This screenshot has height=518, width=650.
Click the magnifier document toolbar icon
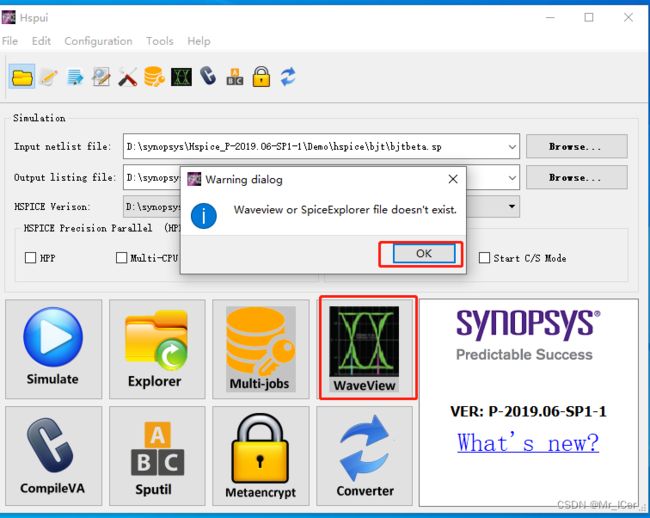(x=101, y=77)
